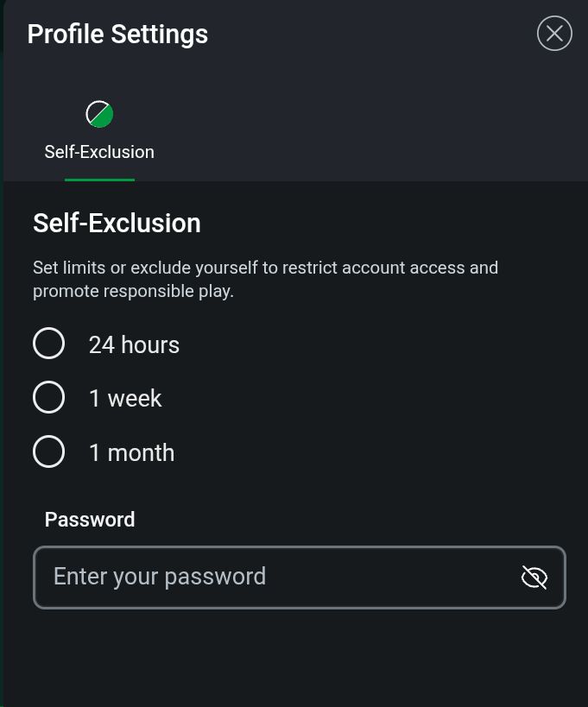Select the 1 month radio button
The width and height of the screenshot is (588, 707).
[48, 451]
